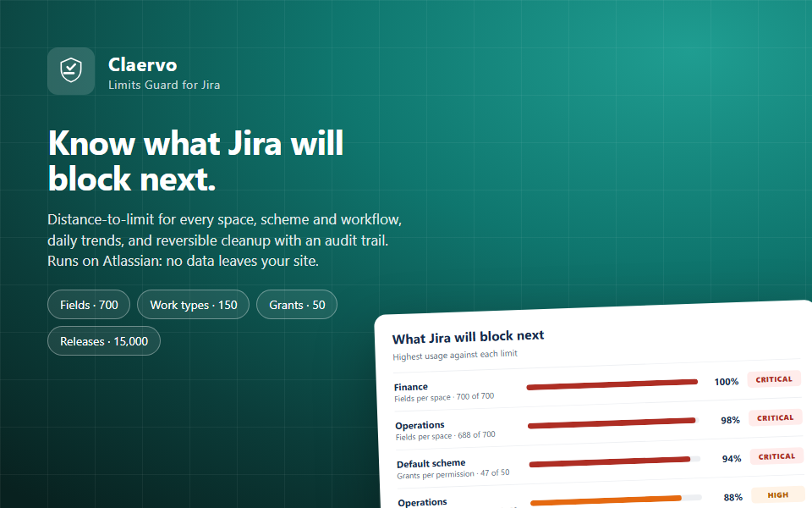
Task: Click the 'Distance-to-limit for every space' description paragraph
Action: tap(225, 240)
